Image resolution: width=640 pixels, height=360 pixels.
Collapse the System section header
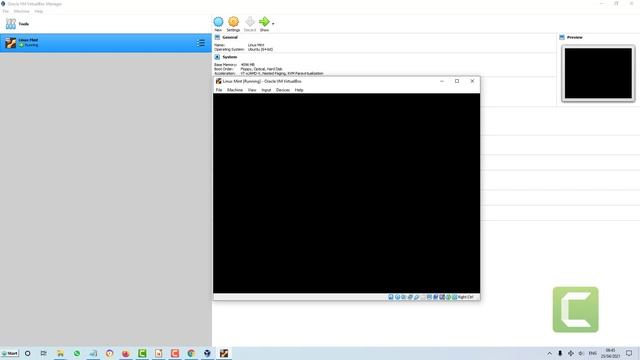coord(229,57)
